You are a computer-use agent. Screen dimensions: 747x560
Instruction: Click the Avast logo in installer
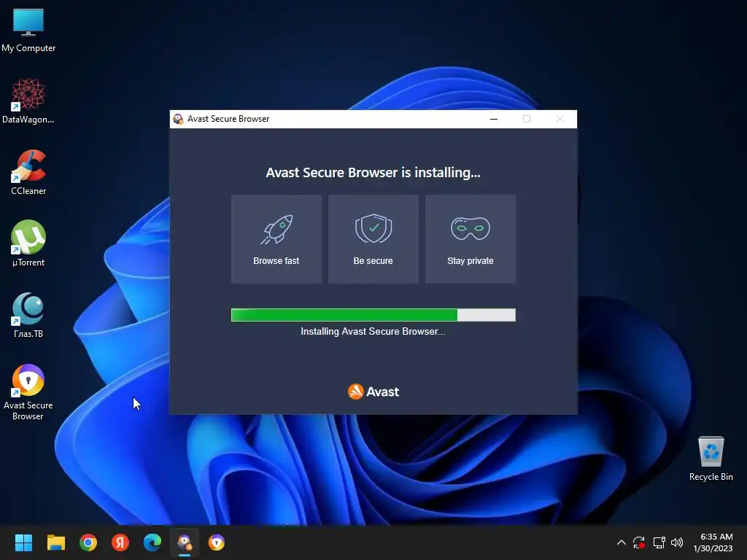(x=373, y=392)
